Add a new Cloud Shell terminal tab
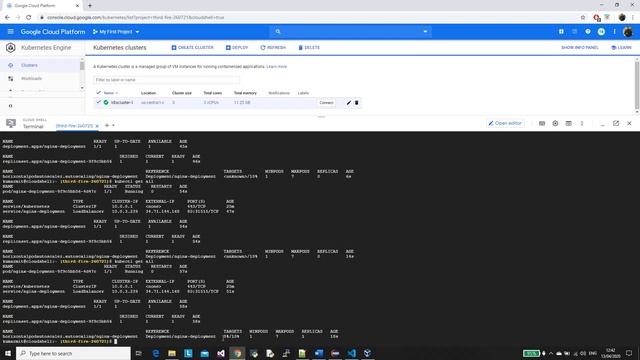Image resolution: width=640 pixels, height=360 pixels. (107, 126)
